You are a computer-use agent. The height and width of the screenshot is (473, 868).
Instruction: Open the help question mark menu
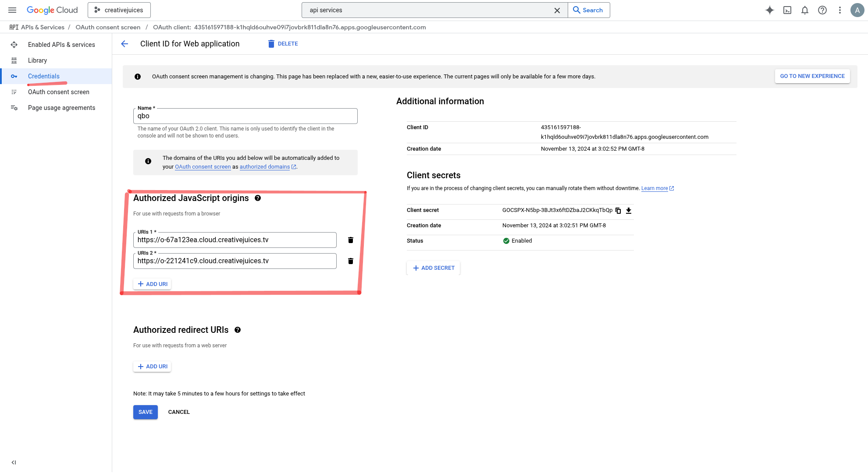pos(822,10)
